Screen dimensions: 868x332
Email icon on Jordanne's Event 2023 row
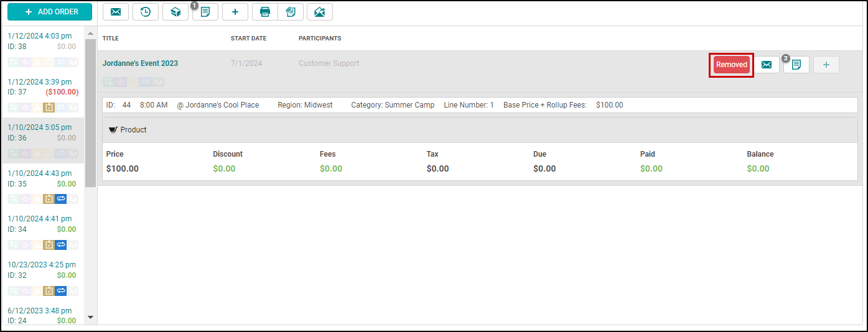[767, 65]
